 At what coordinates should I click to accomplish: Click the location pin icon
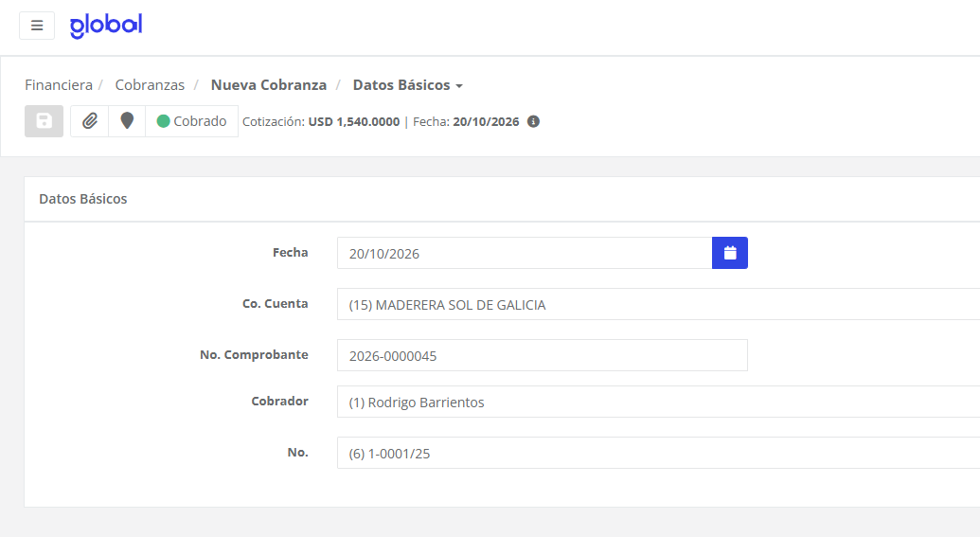coord(127,121)
